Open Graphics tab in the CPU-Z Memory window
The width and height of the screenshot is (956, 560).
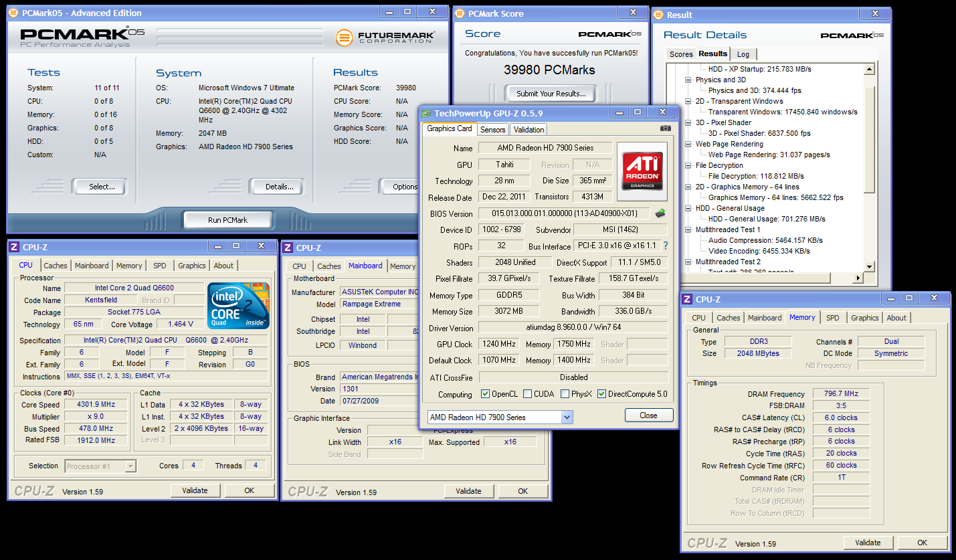pyautogui.click(x=865, y=318)
